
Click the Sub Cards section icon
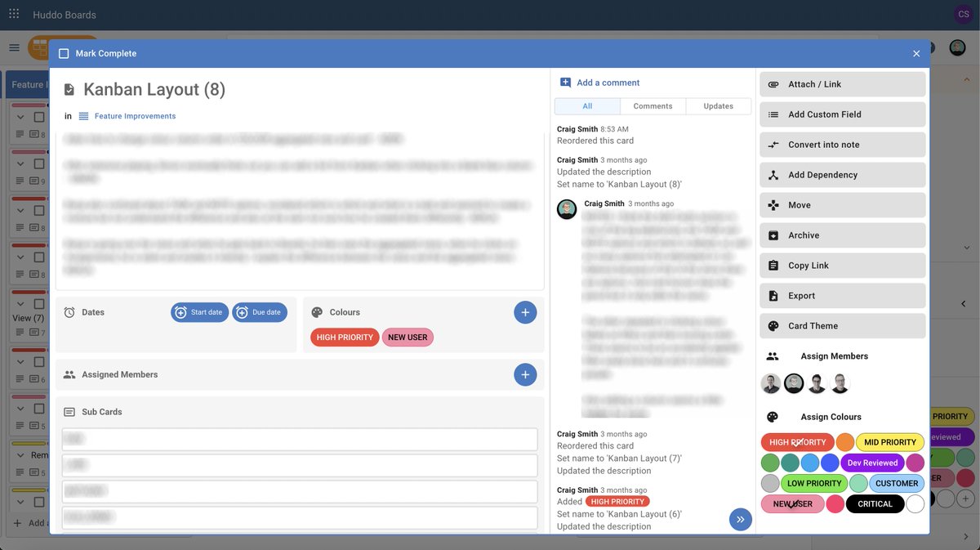(x=69, y=412)
